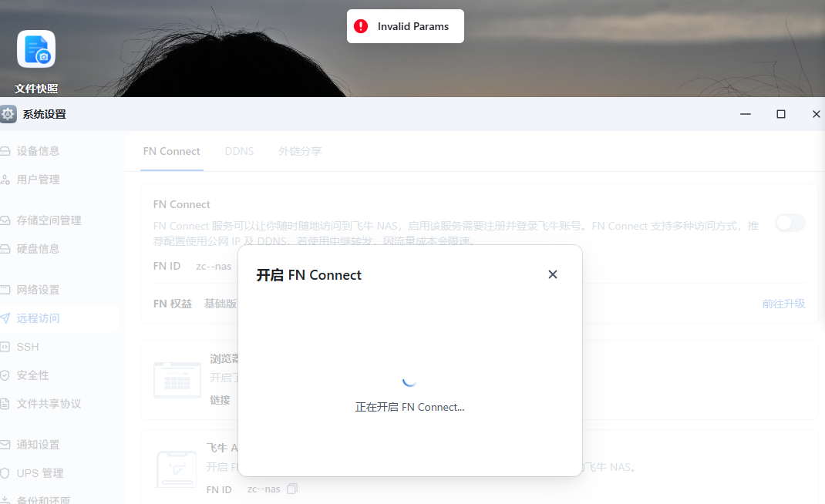Image resolution: width=825 pixels, height=504 pixels.
Task: Click the FN 权益 label
Action: 173,304
